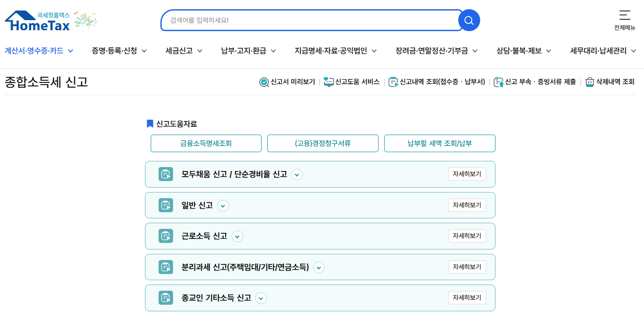Click the 종합소득세 신고 page heading

pos(46,82)
